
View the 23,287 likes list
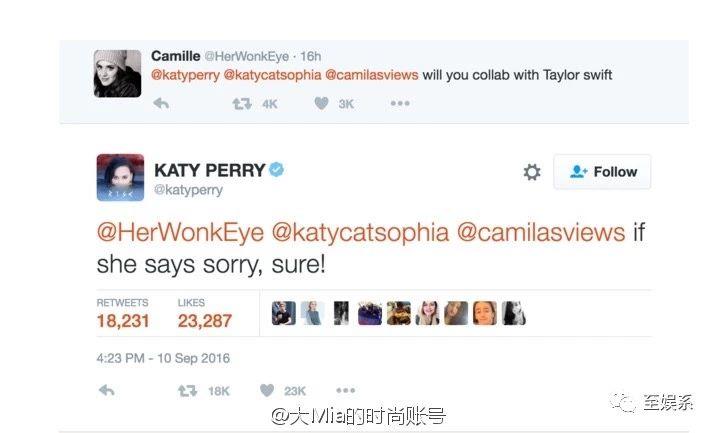tap(205, 314)
